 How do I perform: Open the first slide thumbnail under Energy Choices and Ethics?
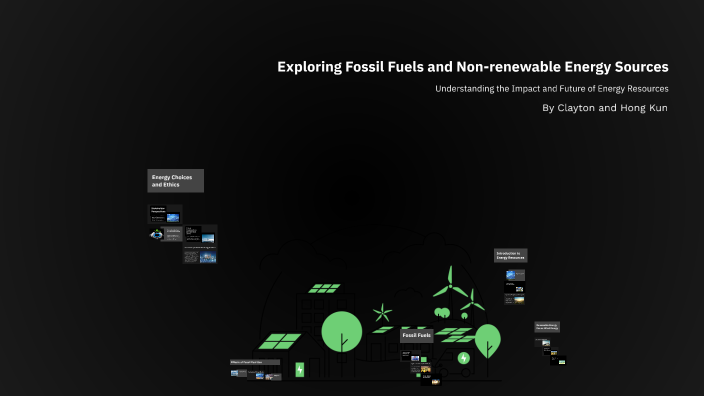[165, 214]
